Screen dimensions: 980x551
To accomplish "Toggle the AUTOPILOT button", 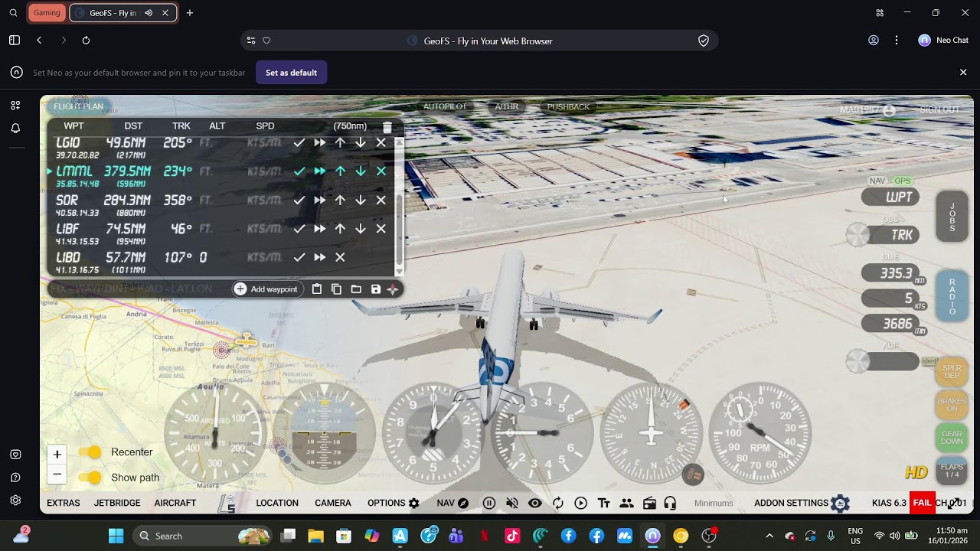I will click(445, 107).
